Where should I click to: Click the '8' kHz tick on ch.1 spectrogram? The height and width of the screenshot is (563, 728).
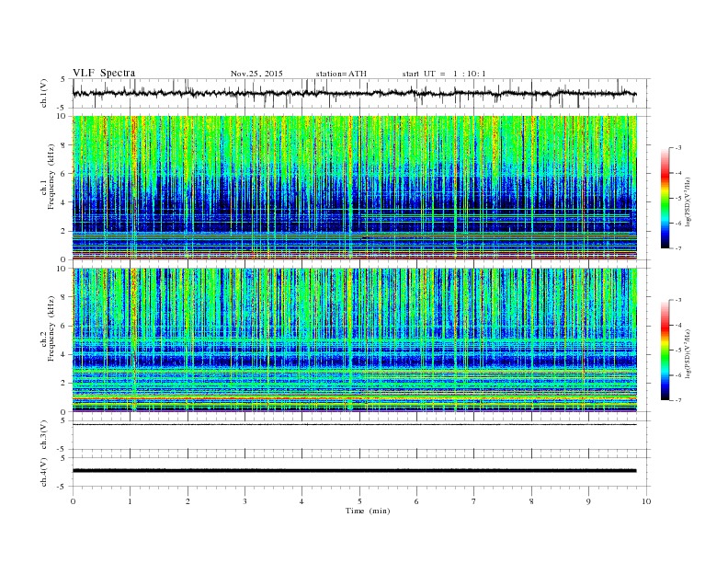tap(63, 144)
